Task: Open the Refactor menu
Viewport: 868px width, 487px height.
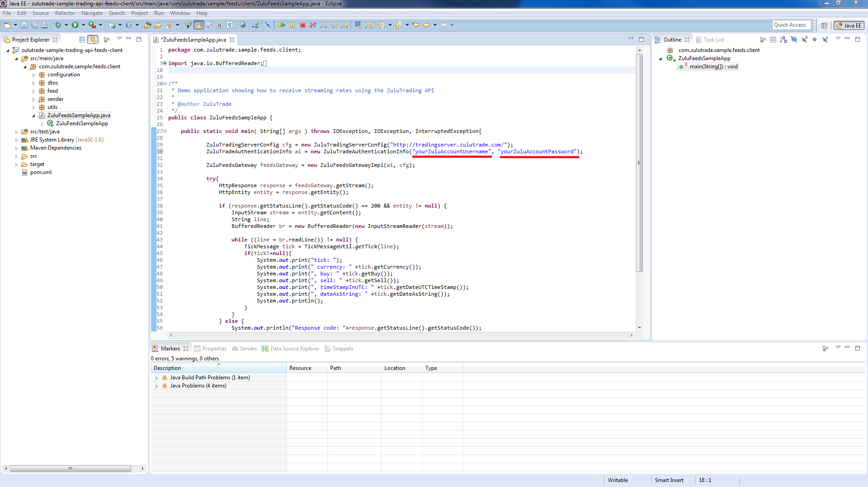Action: [65, 13]
